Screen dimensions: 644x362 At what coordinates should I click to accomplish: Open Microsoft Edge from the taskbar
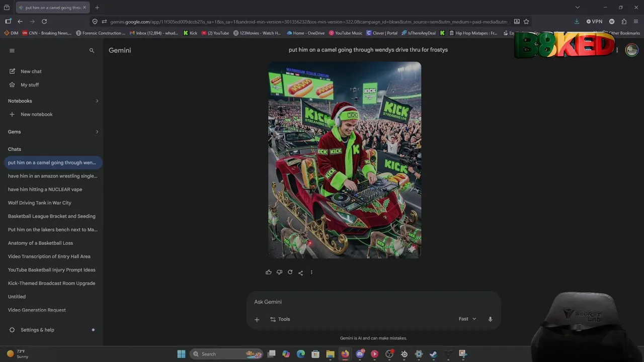pos(301,354)
